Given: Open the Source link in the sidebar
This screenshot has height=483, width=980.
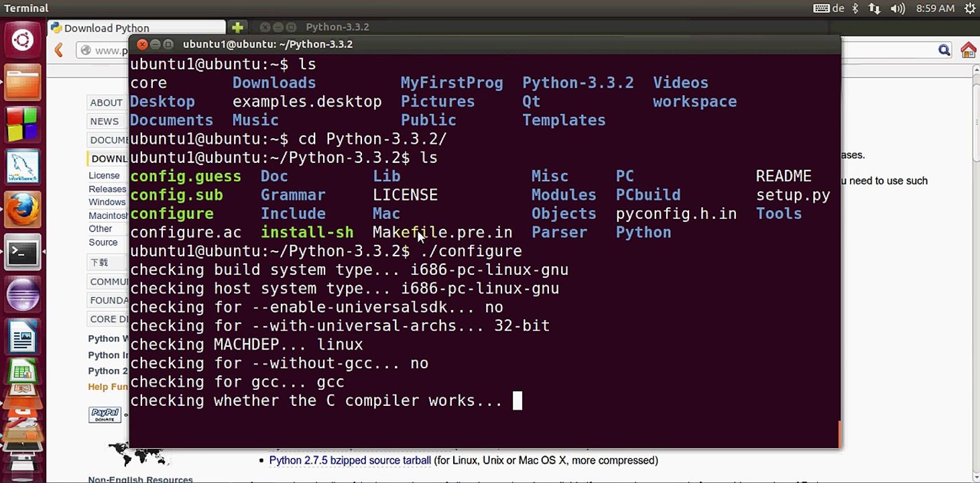Looking at the screenshot, I should point(103,242).
